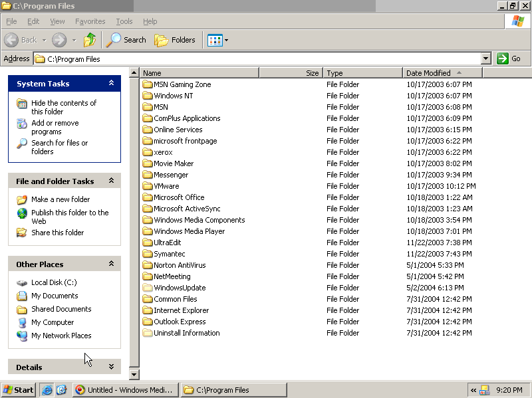This screenshot has height=398, width=532.
Task: Click the Publish to Web globe icon
Action: click(22, 213)
